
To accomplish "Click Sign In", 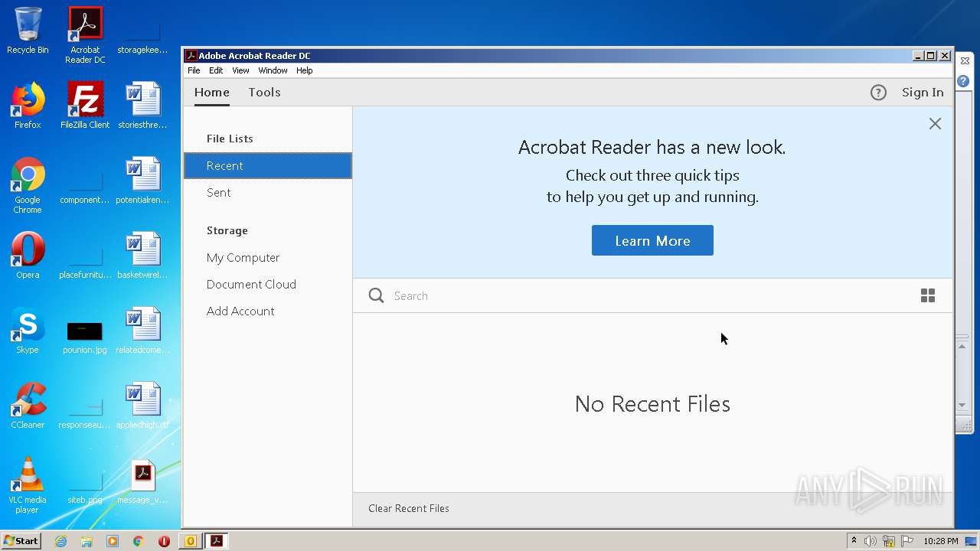I will click(x=923, y=93).
